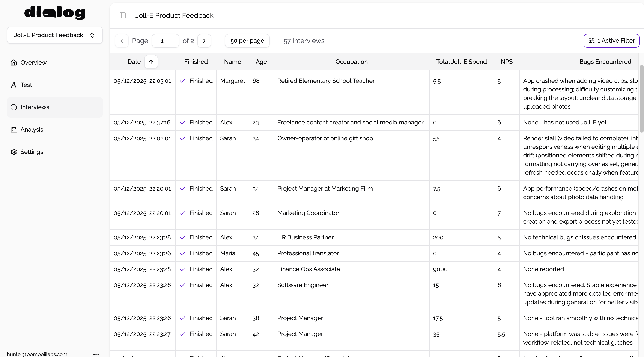Viewport: 644px width, 357px height.
Task: Click the Finished check for Maria
Action: [183, 253]
